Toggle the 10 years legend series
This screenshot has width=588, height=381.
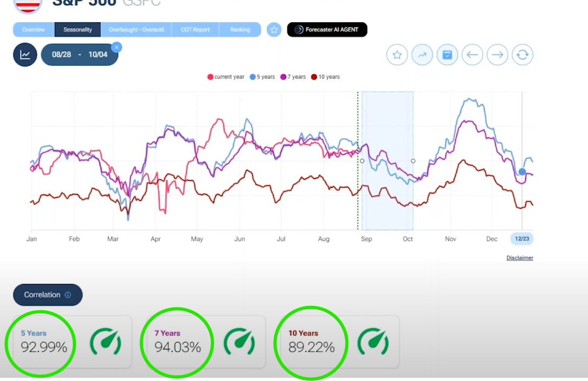click(326, 77)
